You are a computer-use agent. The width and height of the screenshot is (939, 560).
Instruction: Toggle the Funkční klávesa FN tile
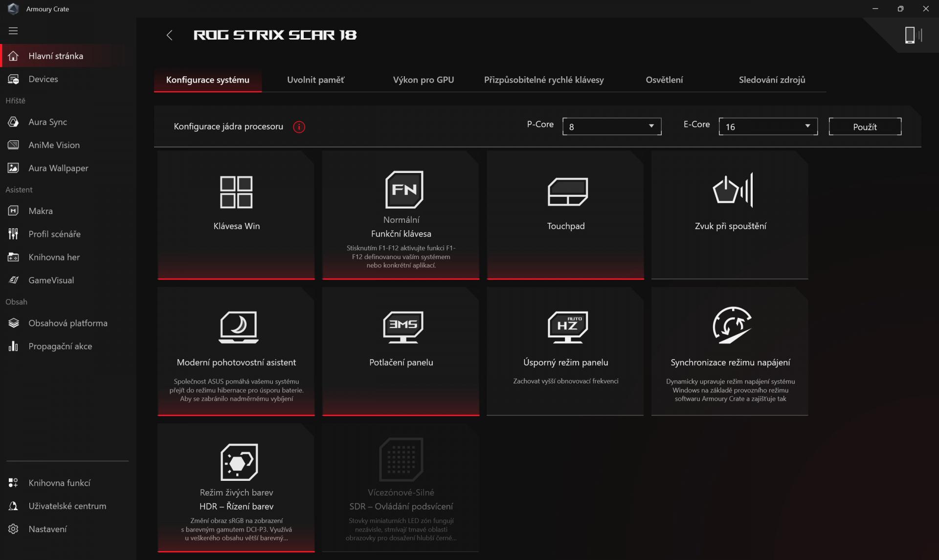(401, 215)
